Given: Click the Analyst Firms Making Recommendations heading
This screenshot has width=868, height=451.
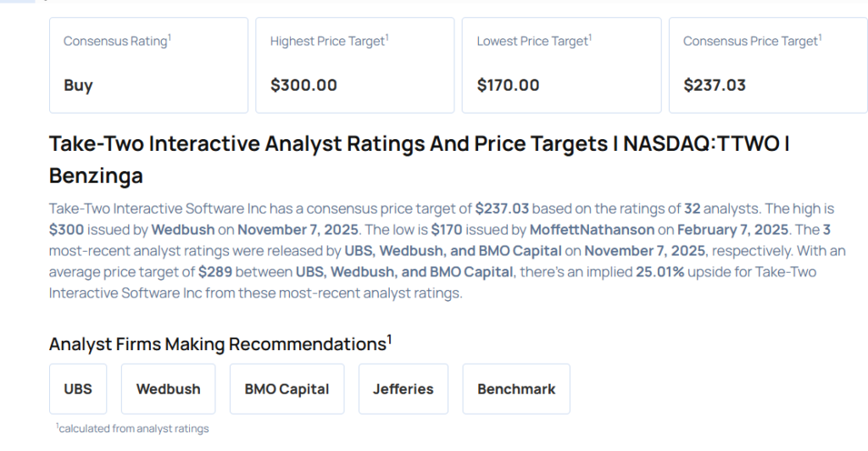Looking at the screenshot, I should 220,343.
